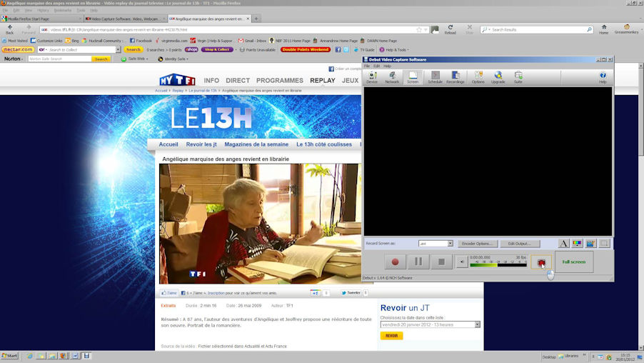This screenshot has height=363, width=644.
Task: Open Debut Options settings icon
Action: [x=478, y=77]
